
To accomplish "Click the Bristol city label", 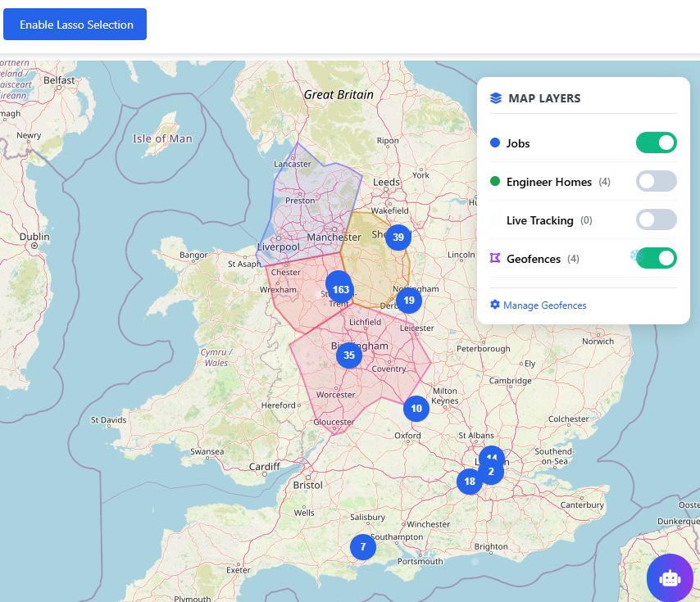I will (x=307, y=485).
